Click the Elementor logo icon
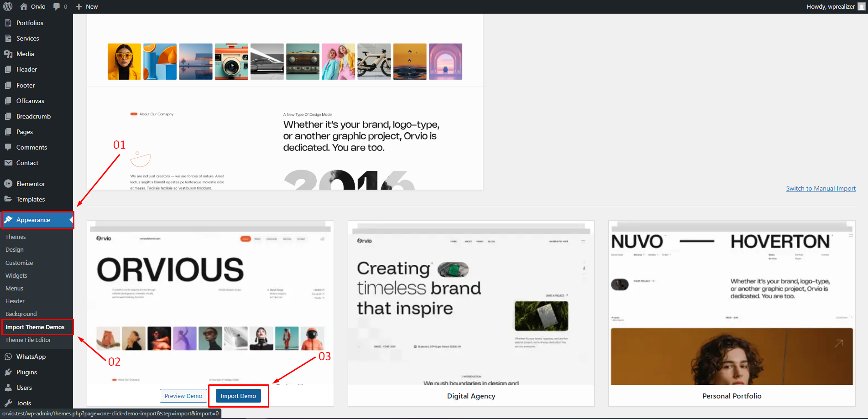Image resolution: width=868 pixels, height=419 pixels. (x=8, y=184)
